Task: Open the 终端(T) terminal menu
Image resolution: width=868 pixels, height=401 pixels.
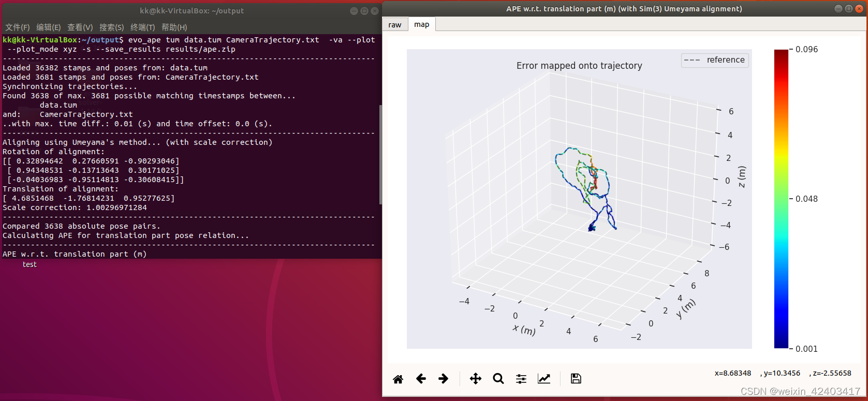Action: click(x=143, y=27)
